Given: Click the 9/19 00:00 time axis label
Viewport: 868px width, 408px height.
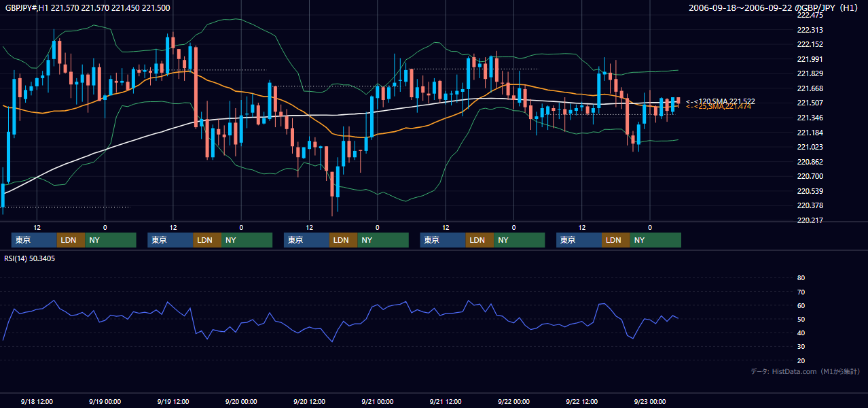Looking at the screenshot, I should 105,401.
